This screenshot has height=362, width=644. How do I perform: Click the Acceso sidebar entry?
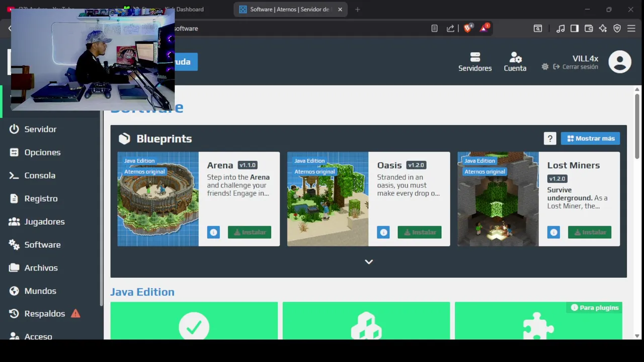click(x=38, y=336)
